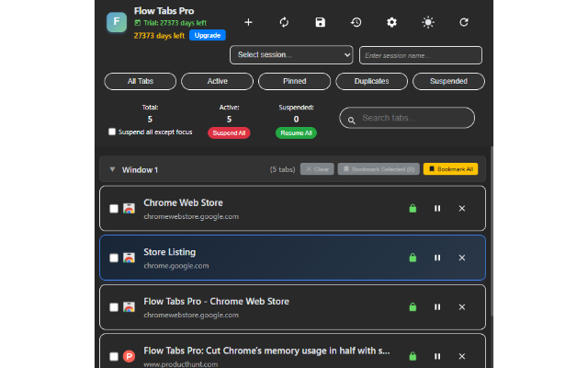Viewport: 588px width, 368px height.
Task: Filter by Active tabs
Action: 217,81
